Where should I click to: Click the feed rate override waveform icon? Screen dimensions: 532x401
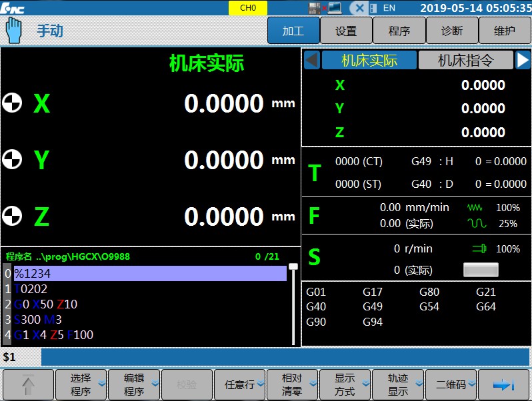point(477,208)
